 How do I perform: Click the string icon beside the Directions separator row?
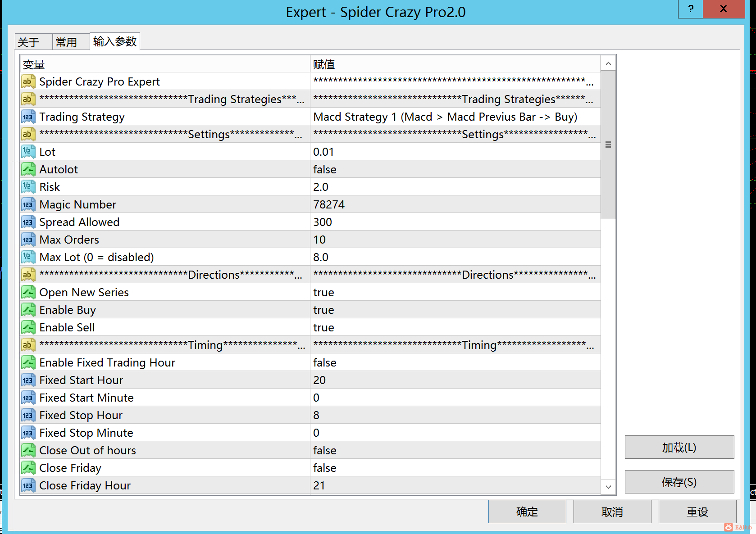point(28,275)
